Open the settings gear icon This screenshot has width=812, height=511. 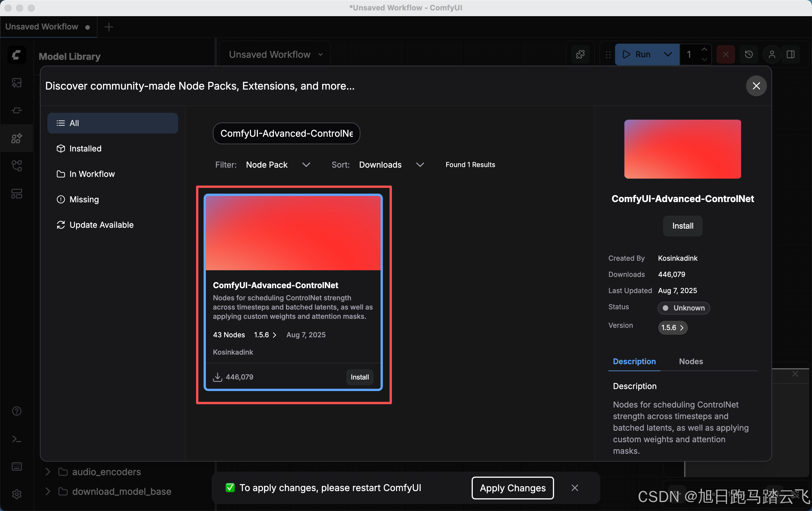pyautogui.click(x=16, y=494)
